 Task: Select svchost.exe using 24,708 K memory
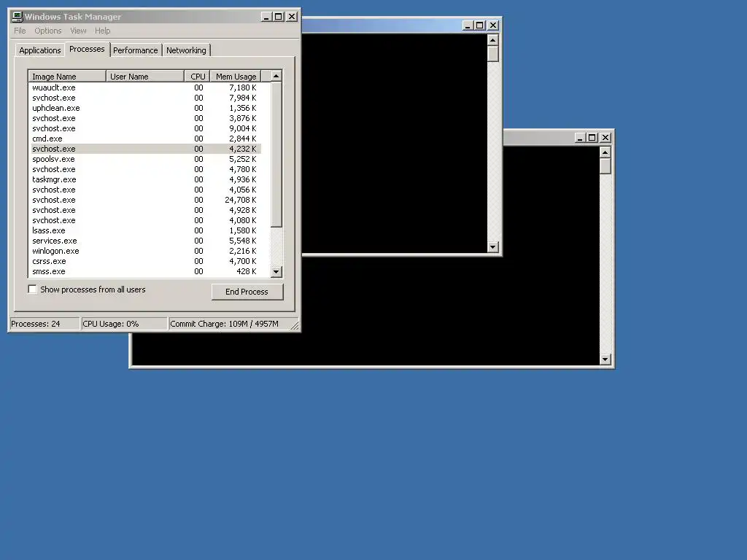click(x=146, y=200)
